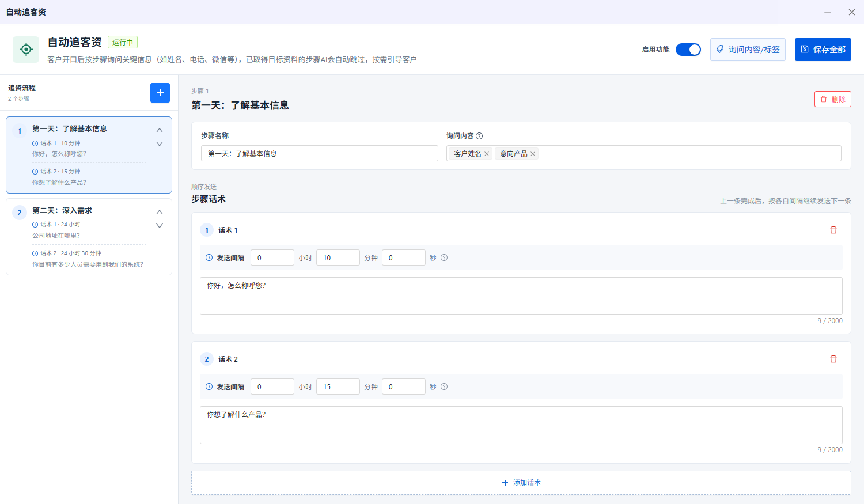The image size is (864, 504).
Task: Click the help icon after 话术 1 秒 field
Action: (444, 257)
